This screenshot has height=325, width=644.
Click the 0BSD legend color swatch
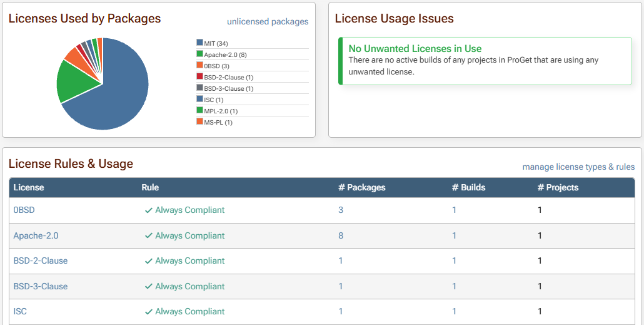pyautogui.click(x=199, y=65)
